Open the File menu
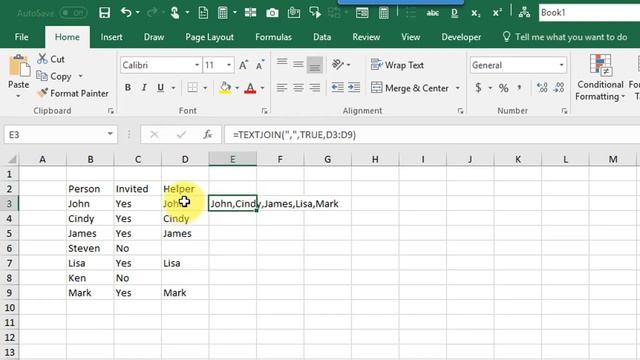The height and width of the screenshot is (360, 640). [21, 37]
